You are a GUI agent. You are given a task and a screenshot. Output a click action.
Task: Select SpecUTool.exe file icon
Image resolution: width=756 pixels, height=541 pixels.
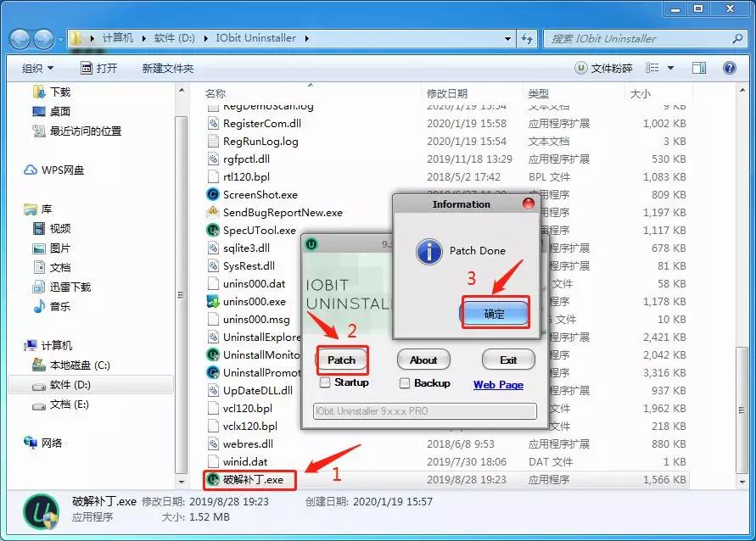tap(213, 231)
